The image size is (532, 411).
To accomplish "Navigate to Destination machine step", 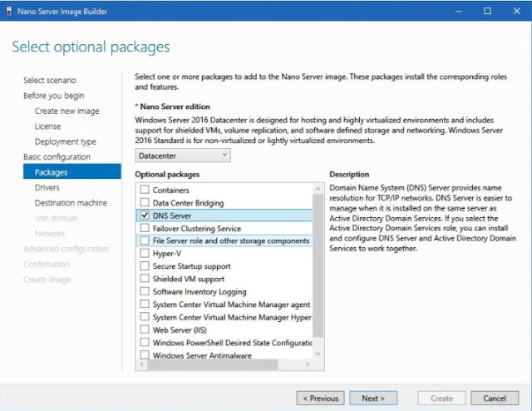I will pos(71,203).
